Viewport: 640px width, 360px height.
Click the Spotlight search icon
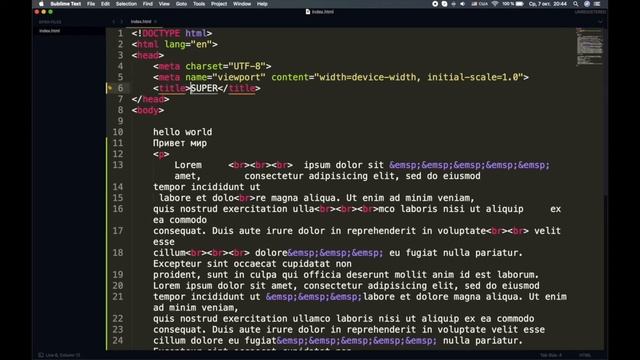576,4
